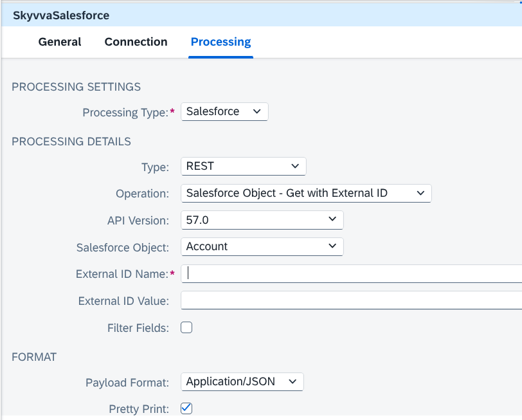Select the Processing tab
The width and height of the screenshot is (522, 420).
tap(221, 42)
